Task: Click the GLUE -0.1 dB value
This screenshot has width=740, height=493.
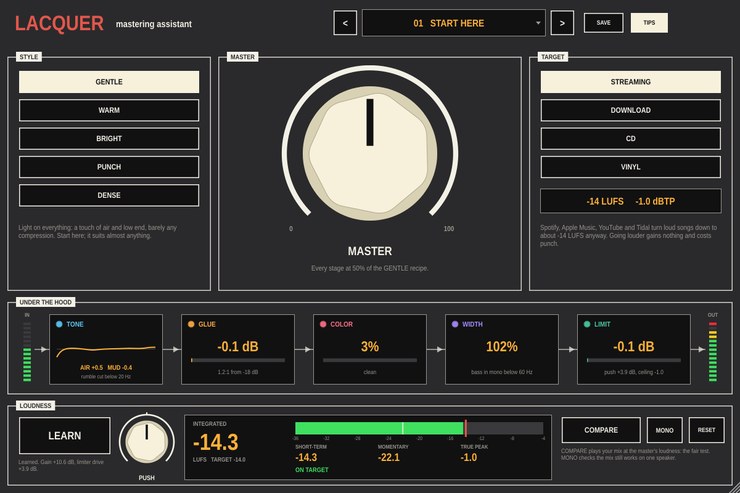Action: click(238, 346)
